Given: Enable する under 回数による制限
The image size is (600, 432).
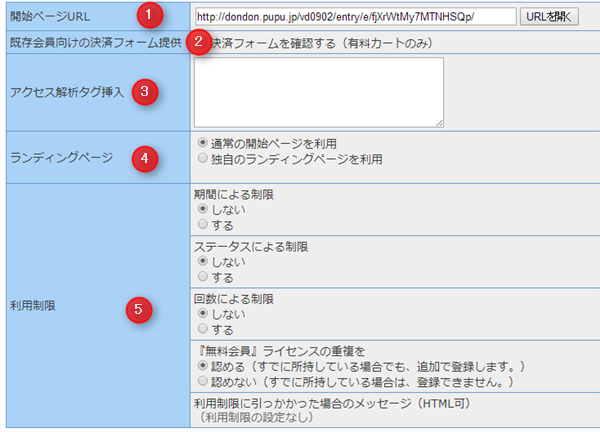Looking at the screenshot, I should tap(203, 329).
